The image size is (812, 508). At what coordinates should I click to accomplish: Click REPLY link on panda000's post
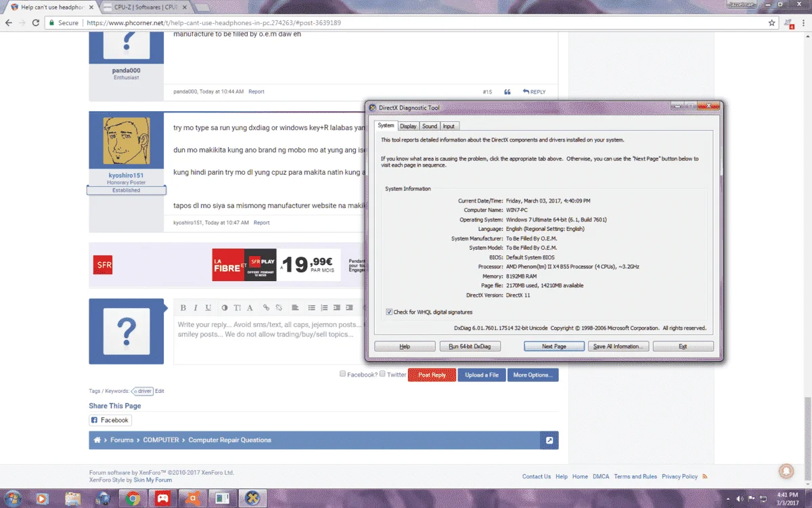coord(534,91)
